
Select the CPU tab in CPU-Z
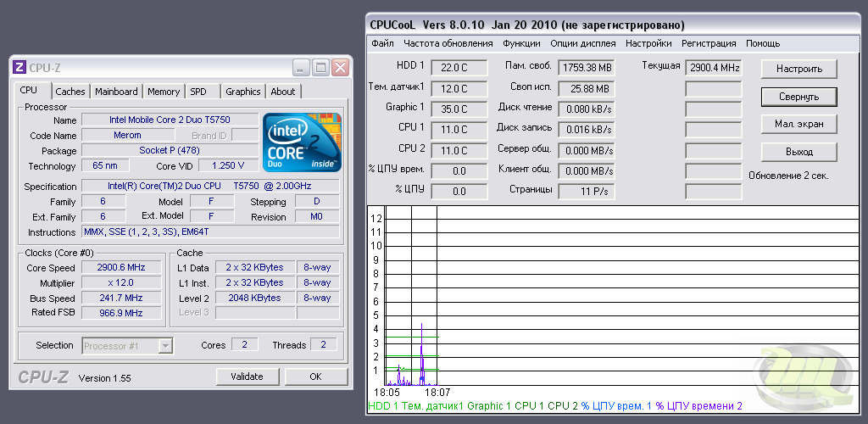(x=28, y=90)
